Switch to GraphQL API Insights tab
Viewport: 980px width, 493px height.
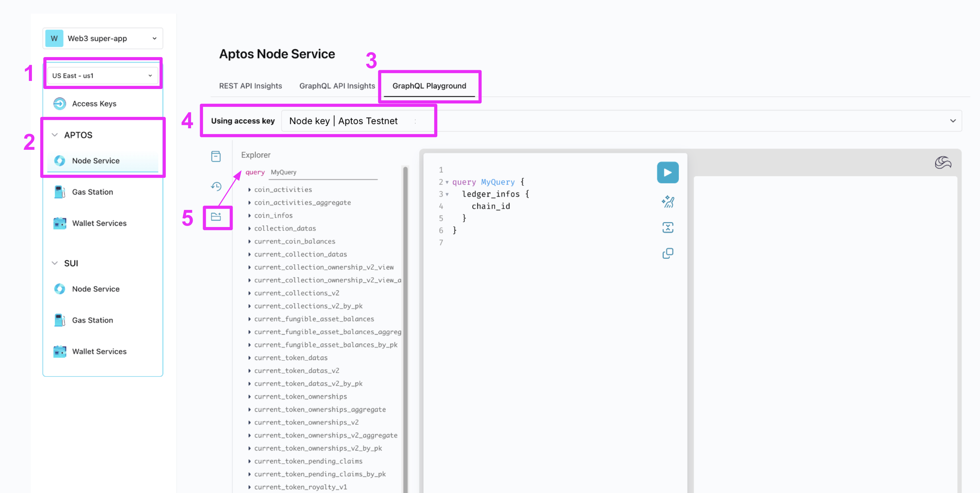(337, 86)
